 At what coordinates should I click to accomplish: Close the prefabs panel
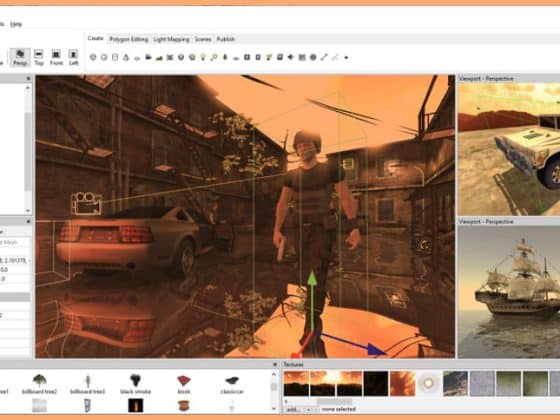pyautogui.click(x=275, y=364)
